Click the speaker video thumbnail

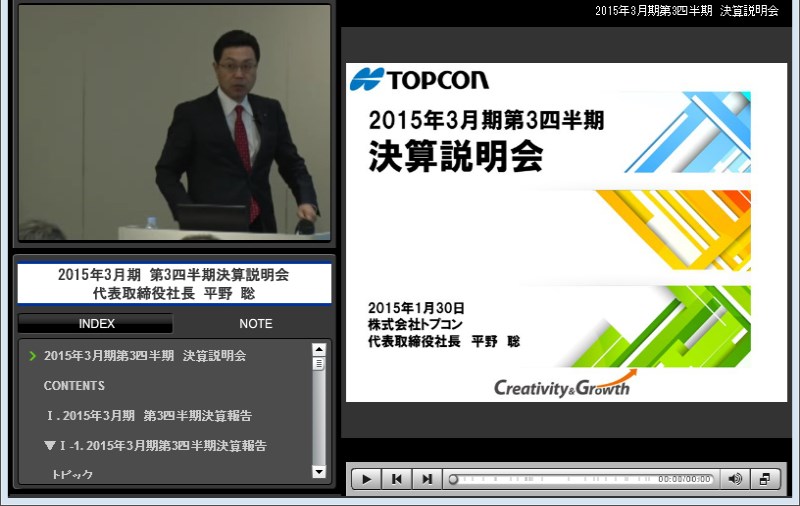click(174, 122)
